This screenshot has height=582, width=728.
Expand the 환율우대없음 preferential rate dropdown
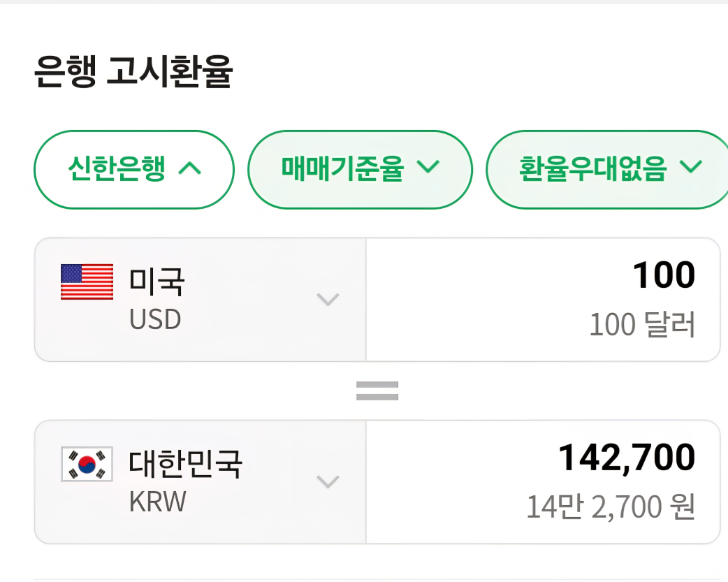pyautogui.click(x=606, y=168)
